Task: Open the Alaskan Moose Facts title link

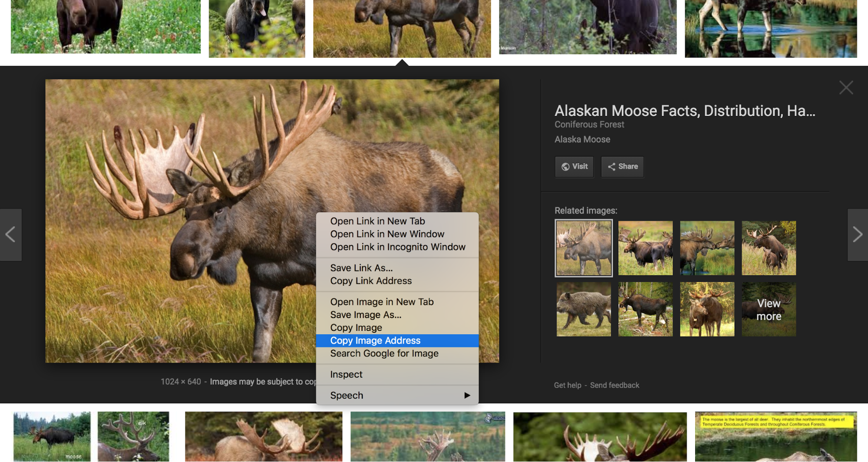Action: (x=685, y=111)
